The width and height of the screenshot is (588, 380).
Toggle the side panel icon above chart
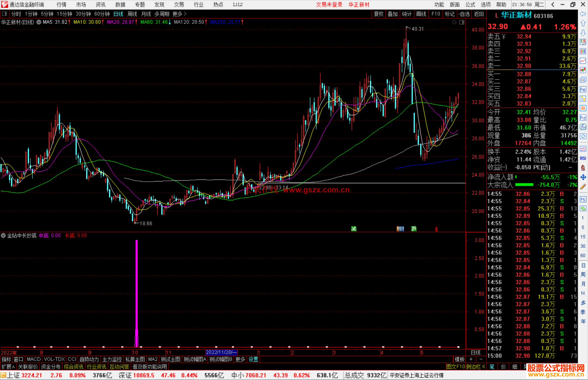click(462, 22)
